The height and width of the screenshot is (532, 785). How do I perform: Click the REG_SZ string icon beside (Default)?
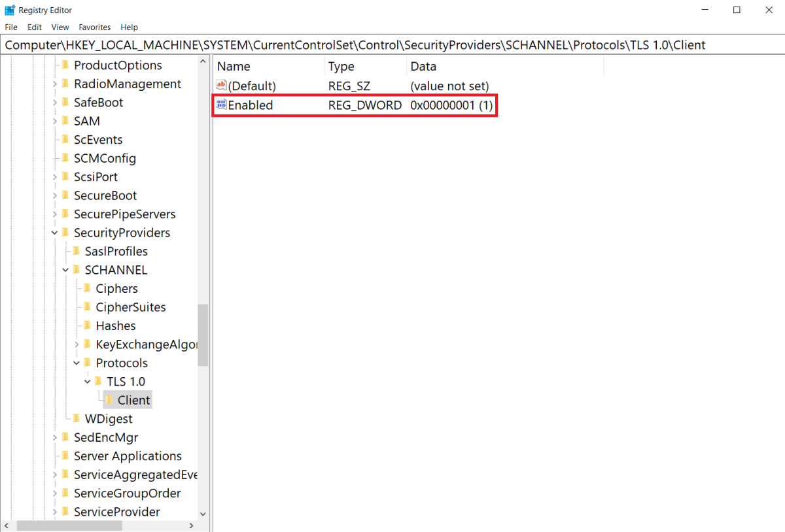(x=221, y=85)
